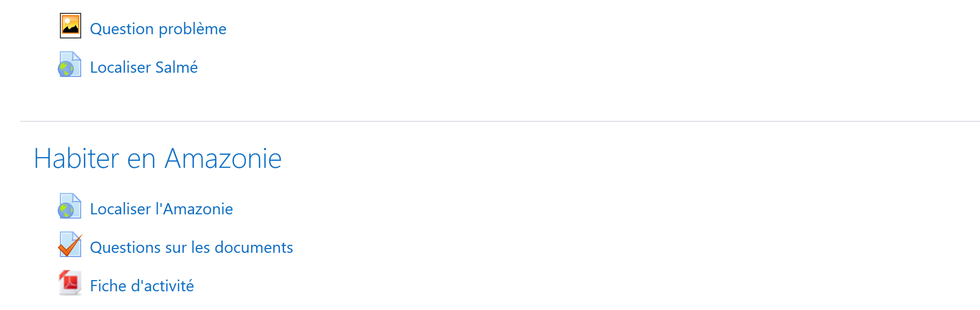Open the Questions sur les documents quiz
Image resolution: width=980 pixels, height=310 pixels.
tap(191, 247)
